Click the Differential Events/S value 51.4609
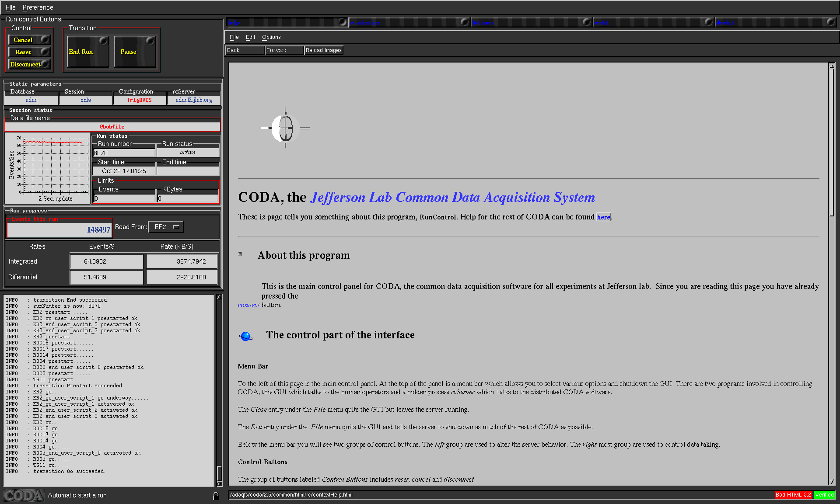840x504 pixels. (106, 277)
